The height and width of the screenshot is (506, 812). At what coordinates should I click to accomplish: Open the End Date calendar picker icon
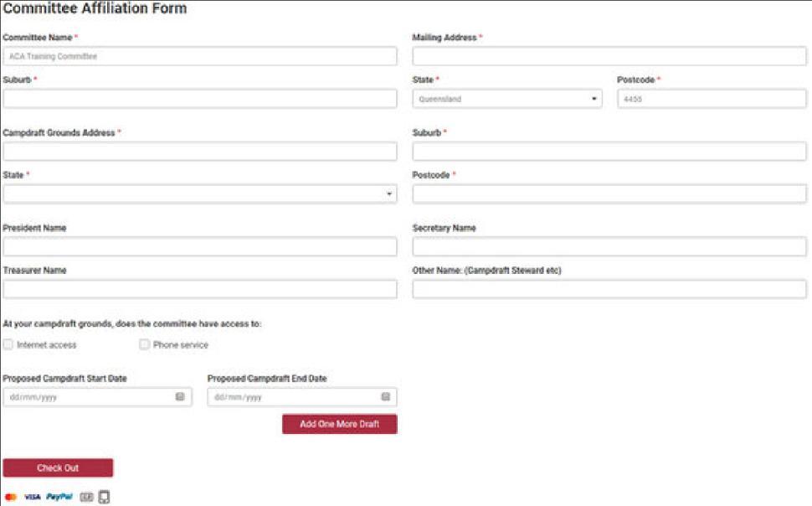click(386, 397)
